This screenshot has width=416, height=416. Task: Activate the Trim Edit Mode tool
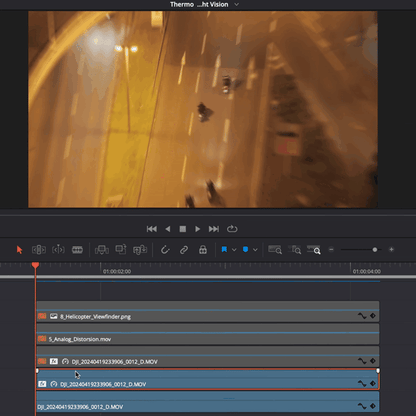coord(39,250)
